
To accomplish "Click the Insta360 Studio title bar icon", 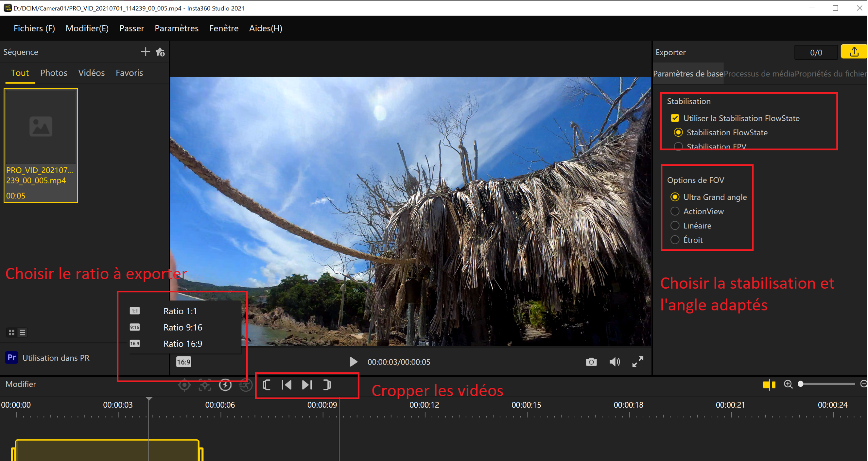I will point(8,8).
